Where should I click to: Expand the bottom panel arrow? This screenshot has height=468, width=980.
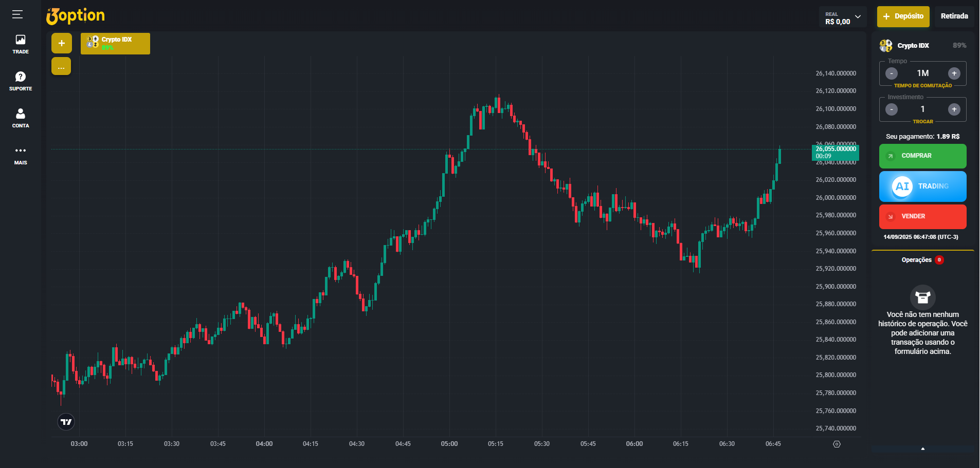click(x=922, y=449)
